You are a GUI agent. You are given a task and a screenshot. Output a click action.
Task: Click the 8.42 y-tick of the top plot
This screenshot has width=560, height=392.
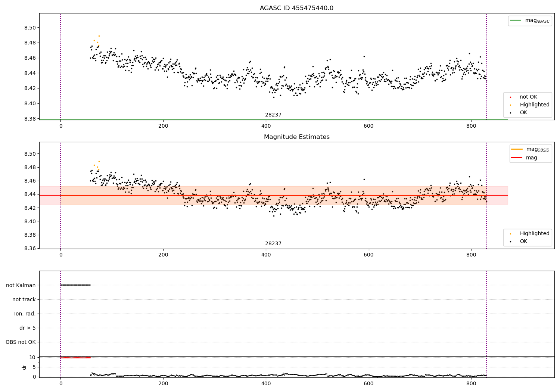[31, 88]
